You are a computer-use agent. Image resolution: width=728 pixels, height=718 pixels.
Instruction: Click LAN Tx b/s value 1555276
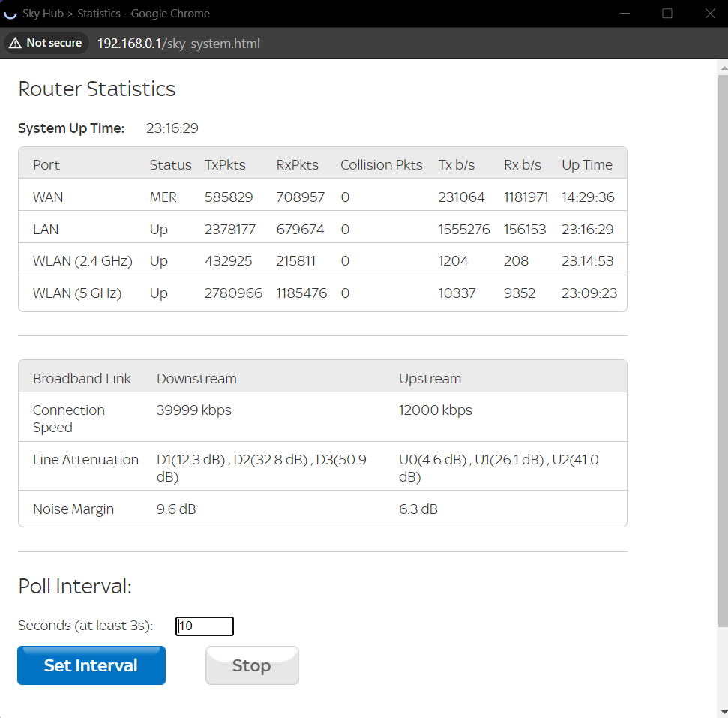coord(464,229)
